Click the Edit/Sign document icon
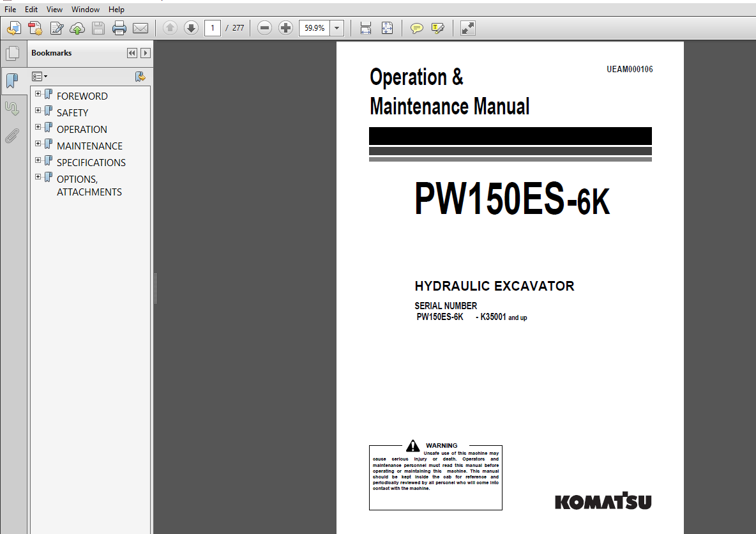 coord(56,29)
